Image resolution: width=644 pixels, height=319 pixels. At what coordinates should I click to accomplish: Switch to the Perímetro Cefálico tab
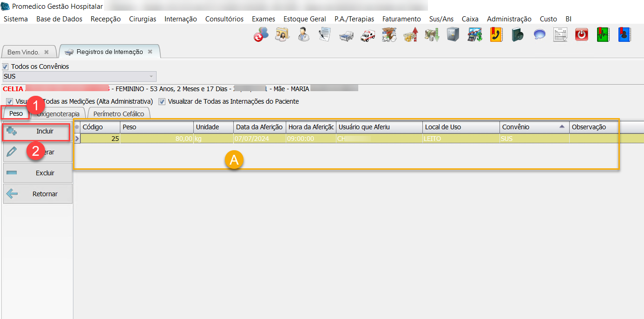click(x=118, y=114)
